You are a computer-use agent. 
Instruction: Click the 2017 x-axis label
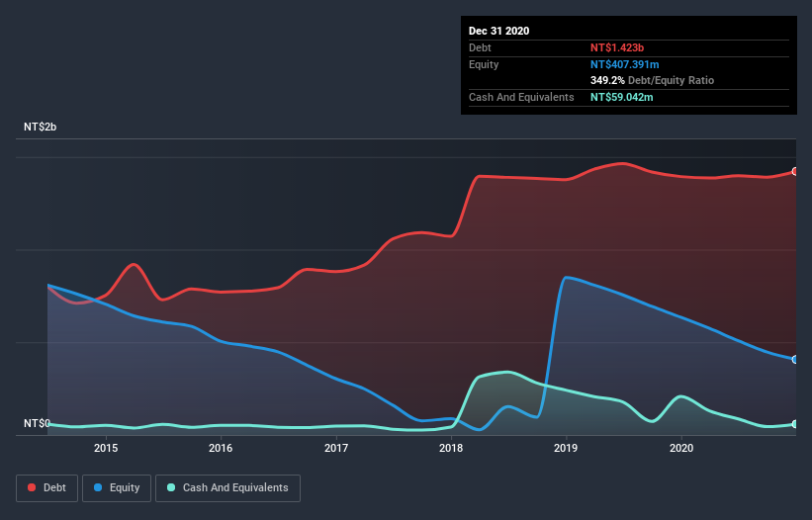(x=336, y=448)
